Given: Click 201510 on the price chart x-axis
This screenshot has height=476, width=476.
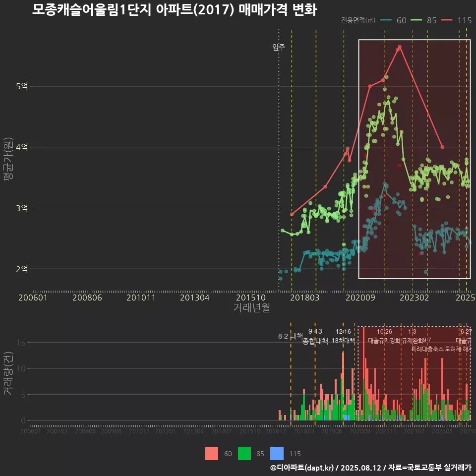Looking at the screenshot, I should click(x=251, y=297).
